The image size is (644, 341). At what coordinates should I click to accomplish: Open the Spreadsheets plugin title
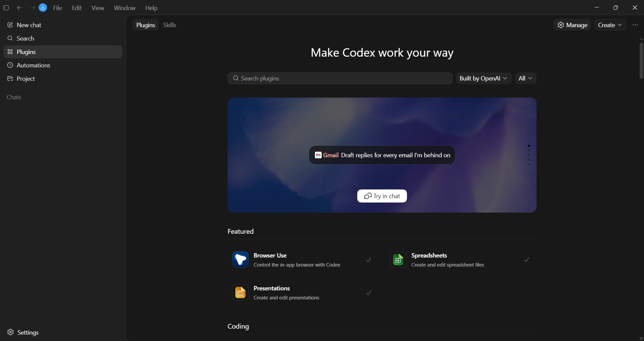pos(429,255)
